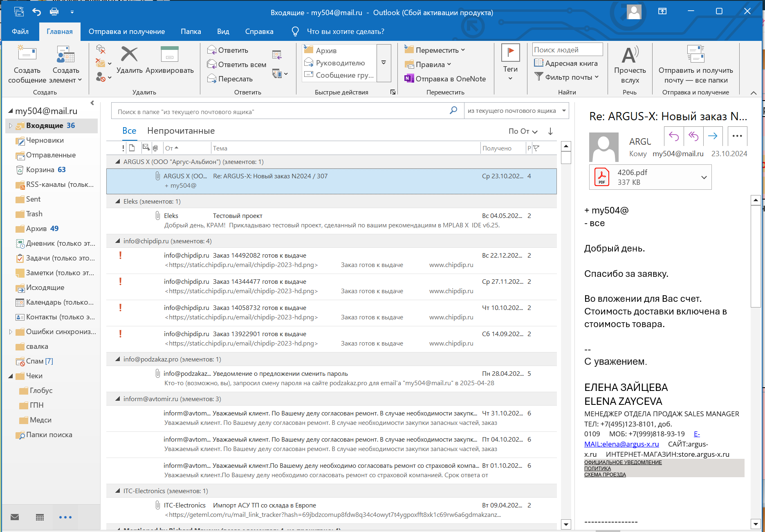Click the Поиск людей field

pyautogui.click(x=568, y=49)
